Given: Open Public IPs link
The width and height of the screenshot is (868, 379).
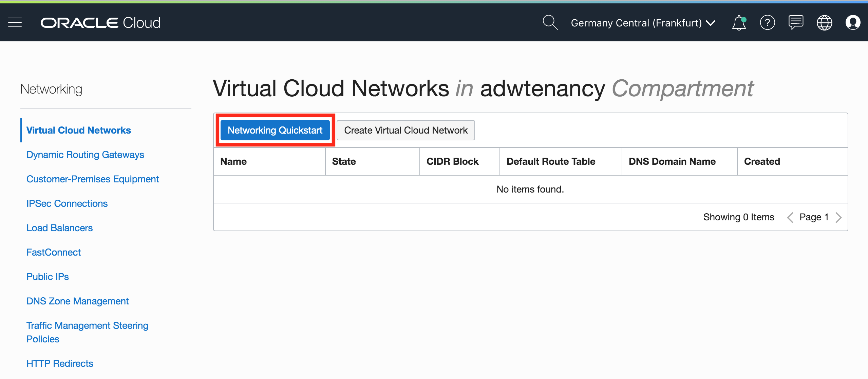Looking at the screenshot, I should [x=48, y=277].
